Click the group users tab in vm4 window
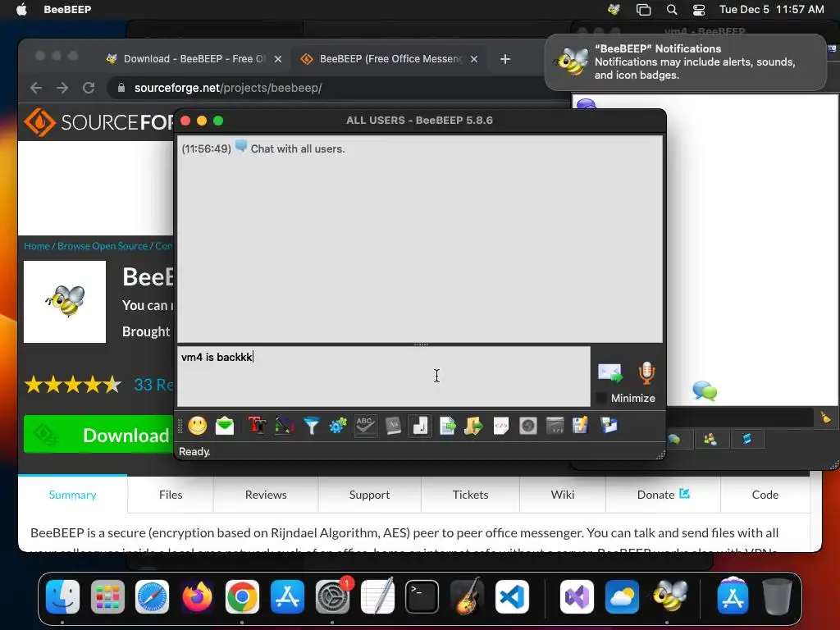 tap(710, 440)
